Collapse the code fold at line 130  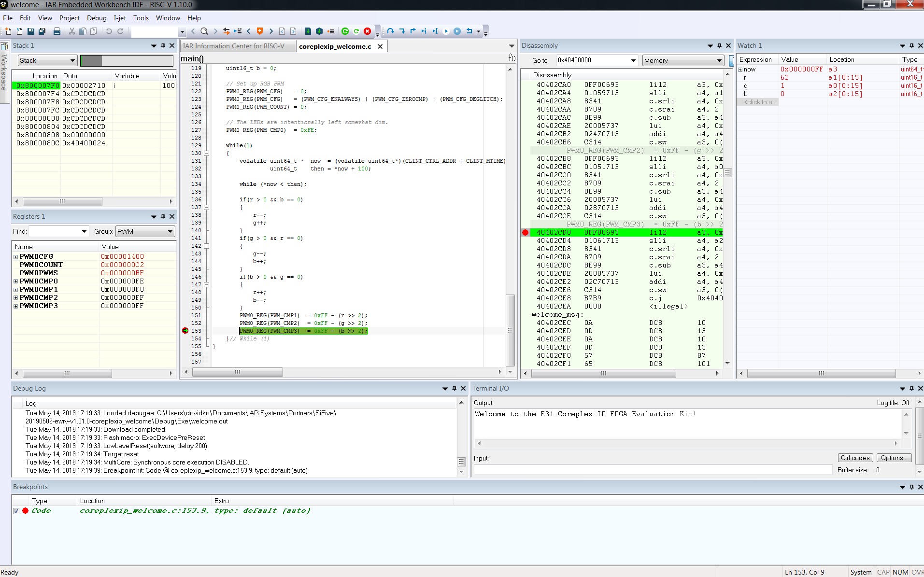(x=206, y=153)
